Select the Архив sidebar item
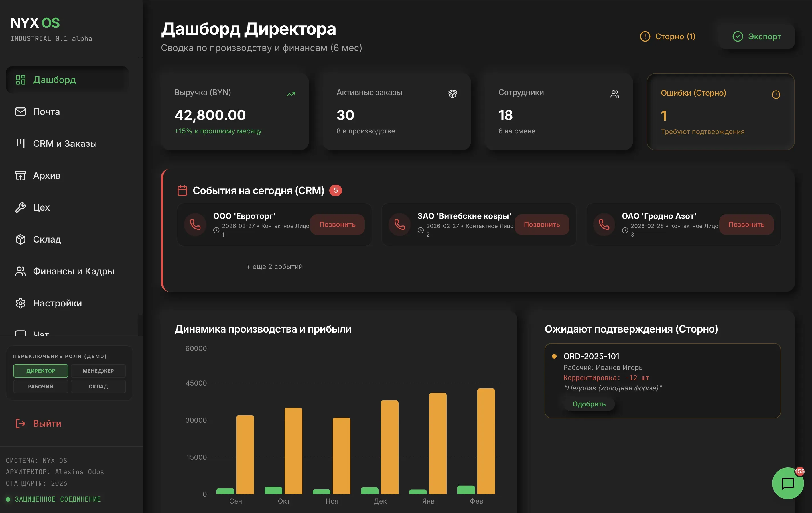This screenshot has width=812, height=513. [x=47, y=175]
